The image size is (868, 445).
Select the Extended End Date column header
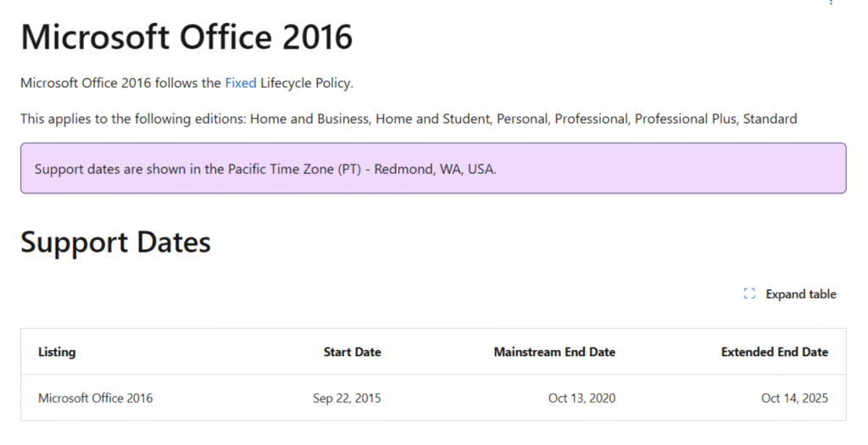774,352
